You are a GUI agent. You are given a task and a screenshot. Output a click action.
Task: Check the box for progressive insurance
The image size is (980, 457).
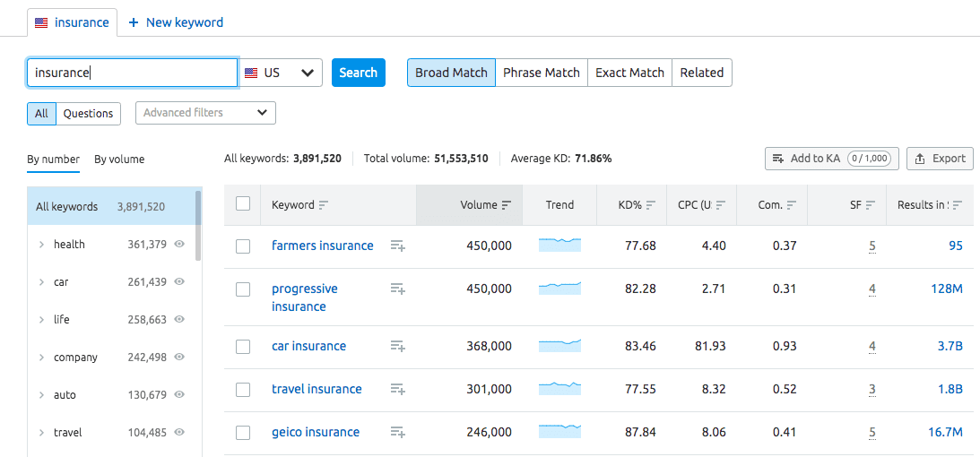point(243,289)
